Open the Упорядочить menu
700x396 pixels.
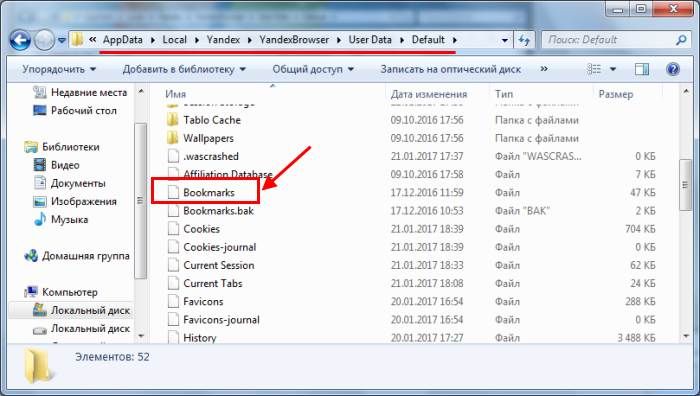pos(59,69)
